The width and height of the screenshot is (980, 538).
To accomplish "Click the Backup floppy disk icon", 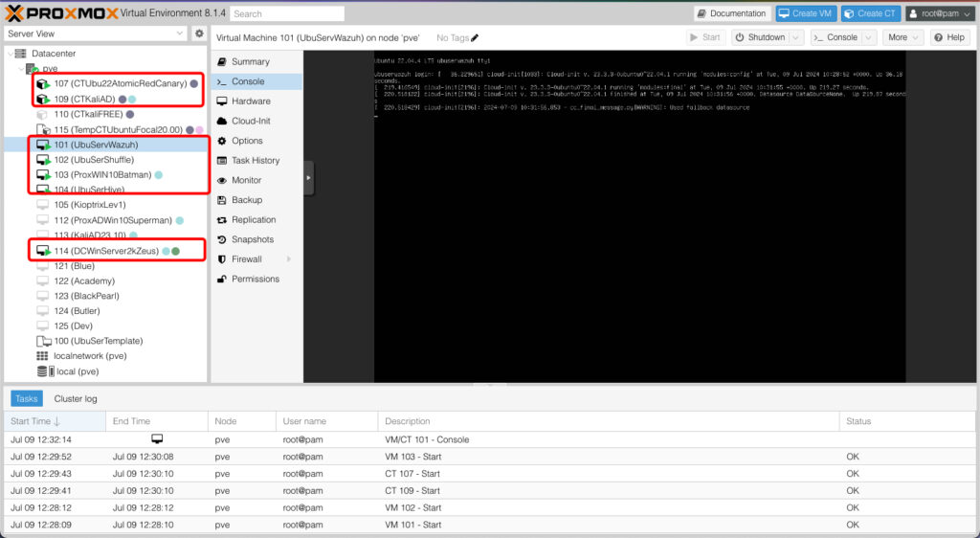I will coord(223,200).
